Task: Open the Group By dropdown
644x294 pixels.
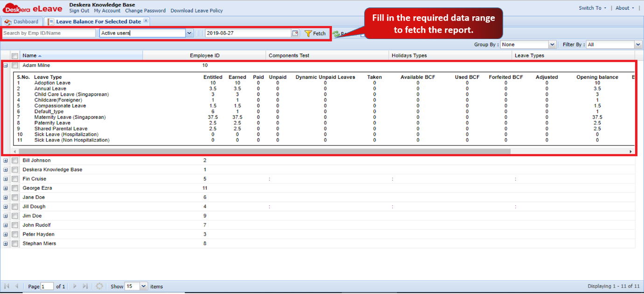Action: 553,45
